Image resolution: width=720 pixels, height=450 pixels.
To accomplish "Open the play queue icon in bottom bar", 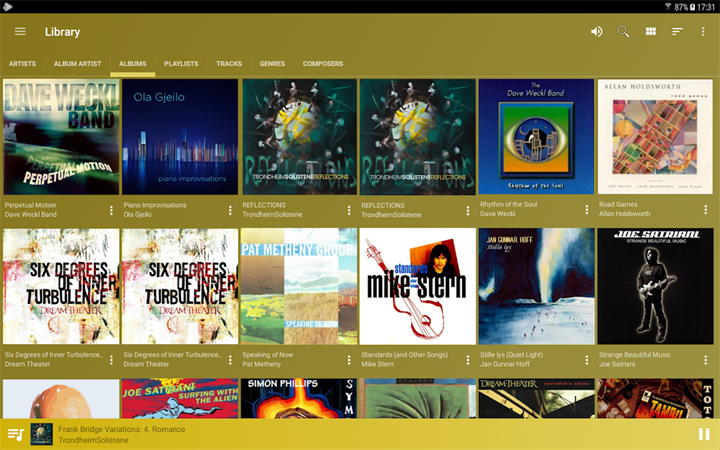I will (x=16, y=434).
